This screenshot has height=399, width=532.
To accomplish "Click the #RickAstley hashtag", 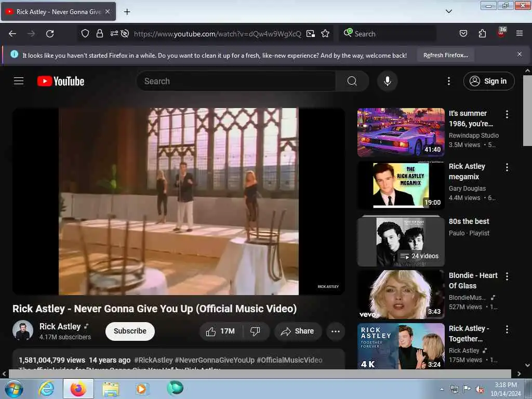I will pos(153,360).
